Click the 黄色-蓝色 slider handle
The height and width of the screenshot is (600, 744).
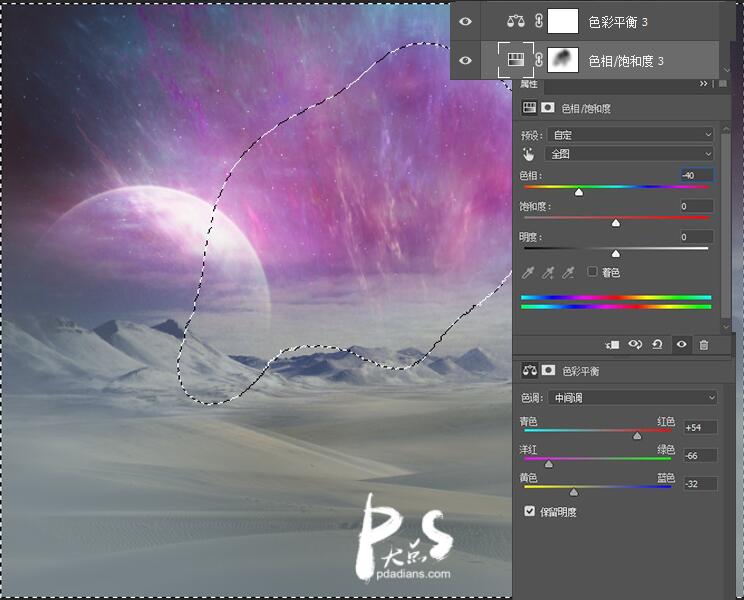point(574,493)
